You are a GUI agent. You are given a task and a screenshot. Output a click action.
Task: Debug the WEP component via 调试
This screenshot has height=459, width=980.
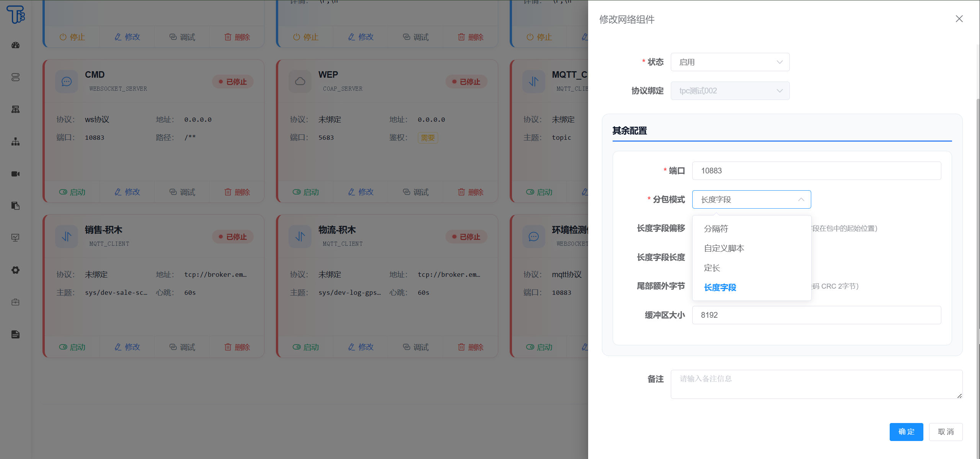coord(416,192)
